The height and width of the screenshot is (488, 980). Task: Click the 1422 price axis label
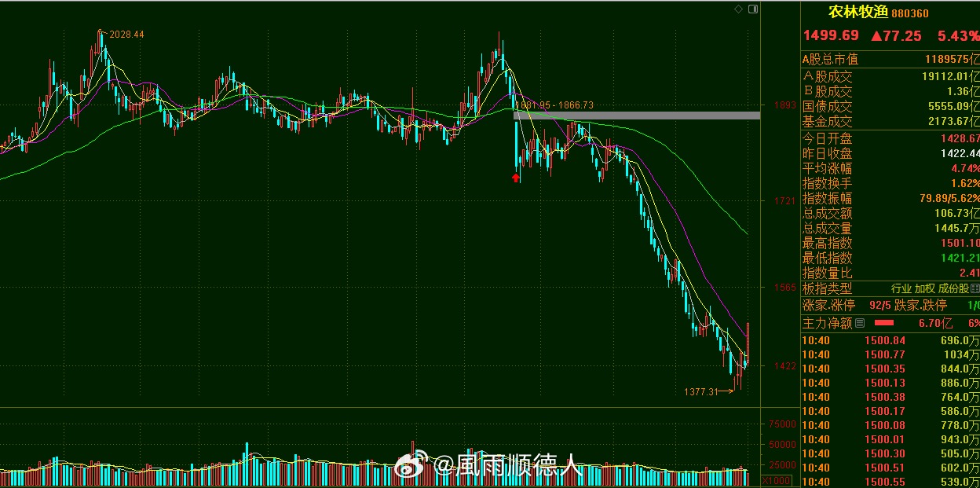(784, 366)
